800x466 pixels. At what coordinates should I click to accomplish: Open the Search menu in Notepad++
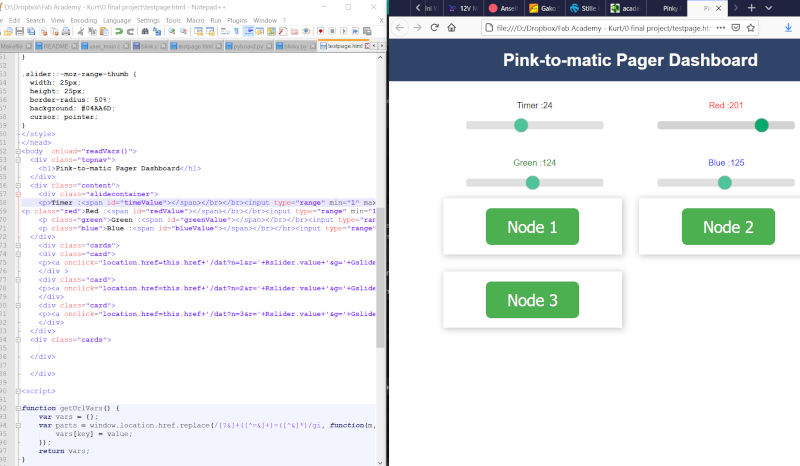pyautogui.click(x=35, y=20)
